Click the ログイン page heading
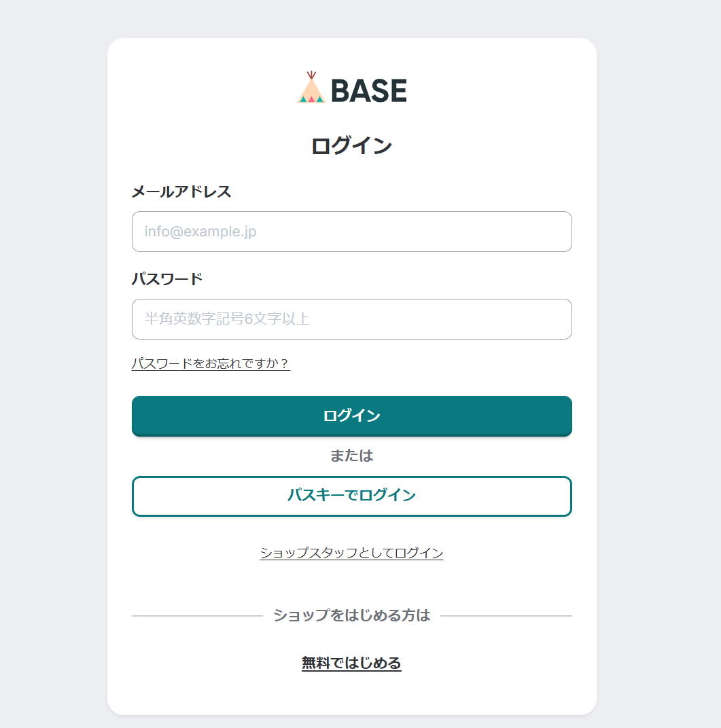721x728 pixels. (x=351, y=146)
